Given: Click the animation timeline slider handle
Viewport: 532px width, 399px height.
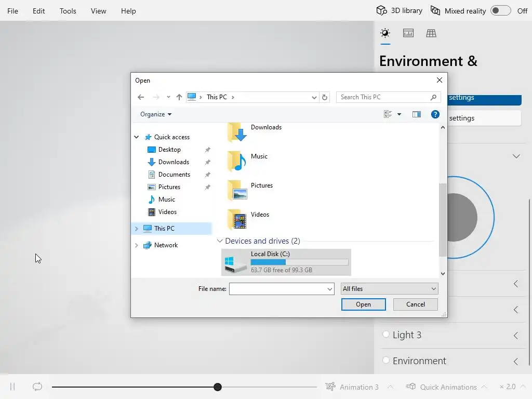Looking at the screenshot, I should (218, 387).
